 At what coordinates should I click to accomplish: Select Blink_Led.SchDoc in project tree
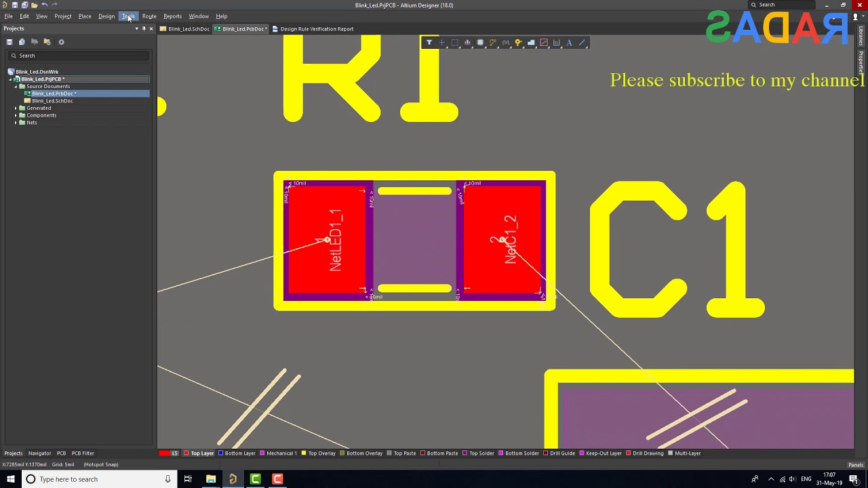click(x=52, y=101)
